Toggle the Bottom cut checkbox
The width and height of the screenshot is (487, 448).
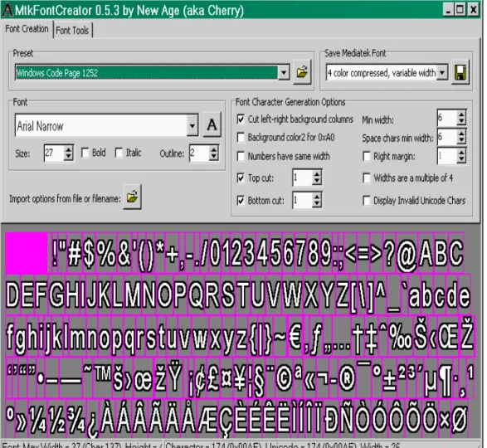[x=241, y=201]
